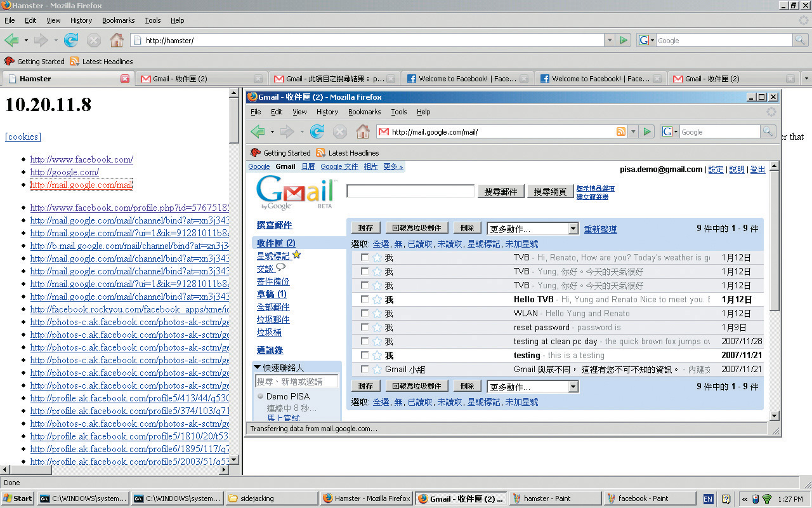The height and width of the screenshot is (508, 812).
Task: Open the Bookmarks menu in the outer Firefox window
Action: coord(119,20)
